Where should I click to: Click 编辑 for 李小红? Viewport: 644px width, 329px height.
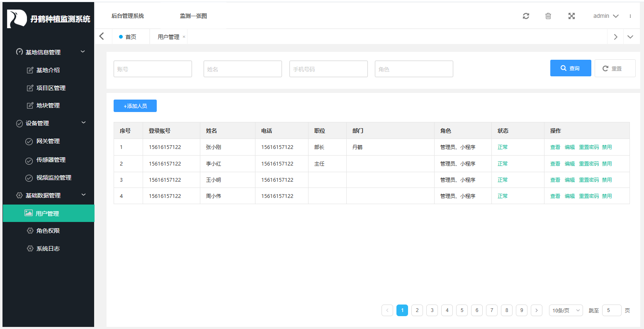(570, 164)
